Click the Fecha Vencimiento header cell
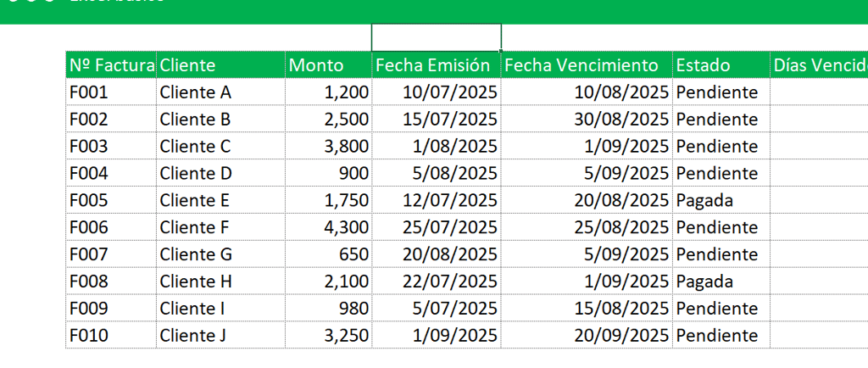Screen dimensions: 868x368 pos(587,65)
